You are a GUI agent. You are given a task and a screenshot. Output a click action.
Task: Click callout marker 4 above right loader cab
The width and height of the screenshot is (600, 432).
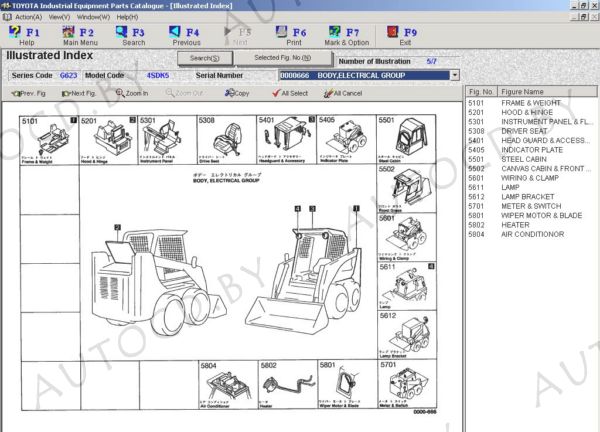[x=298, y=209]
